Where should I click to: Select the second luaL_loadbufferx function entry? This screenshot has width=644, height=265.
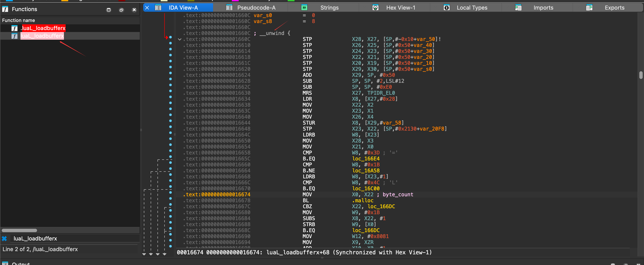point(42,36)
